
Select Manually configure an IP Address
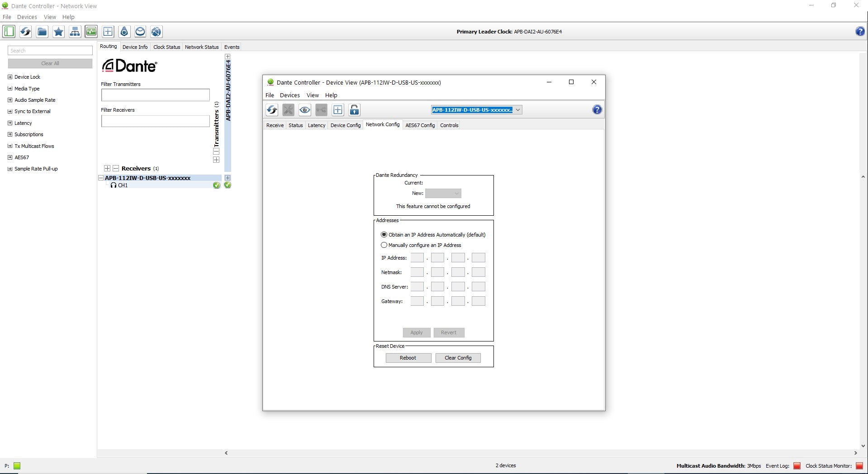tap(384, 245)
